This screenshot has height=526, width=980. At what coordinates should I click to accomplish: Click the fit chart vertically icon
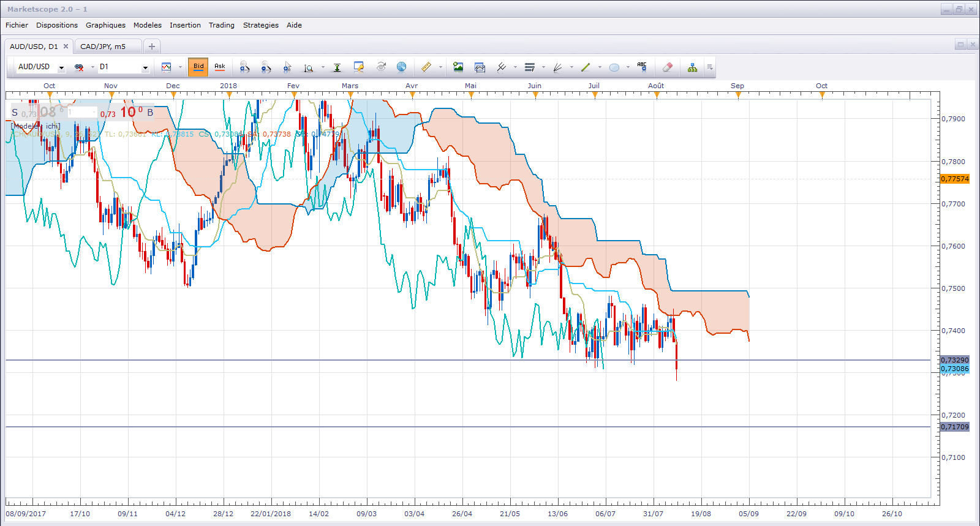click(x=337, y=67)
